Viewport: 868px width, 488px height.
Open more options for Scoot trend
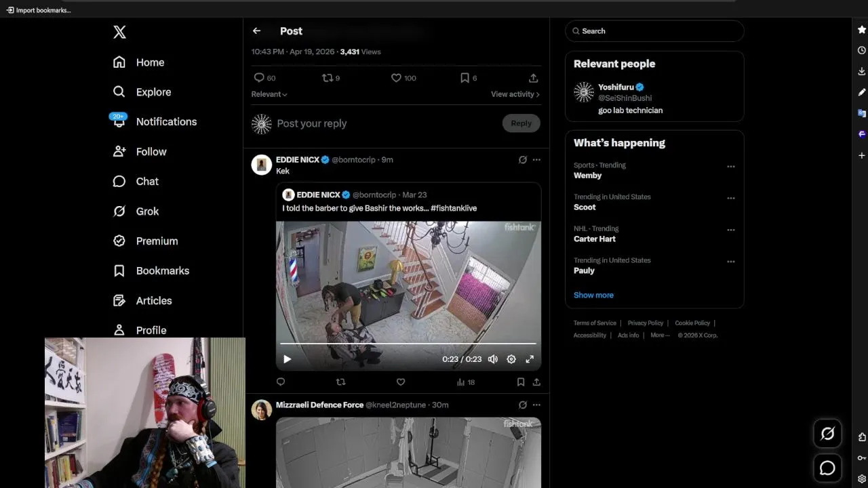coord(731,199)
